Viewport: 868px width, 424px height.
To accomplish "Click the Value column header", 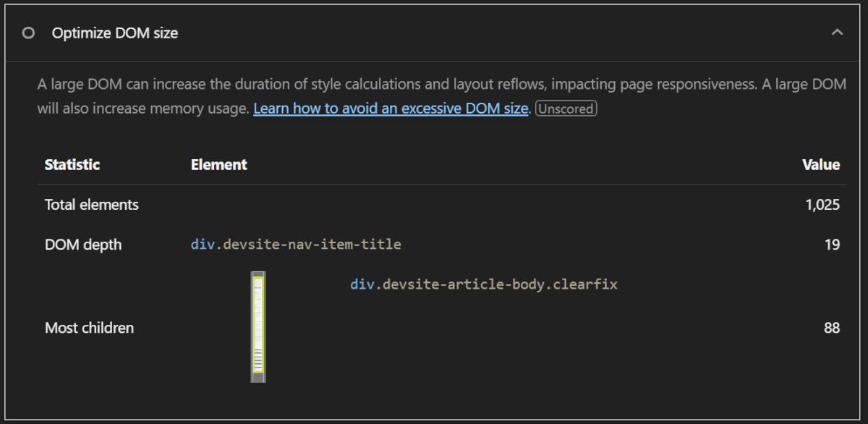I will (821, 164).
